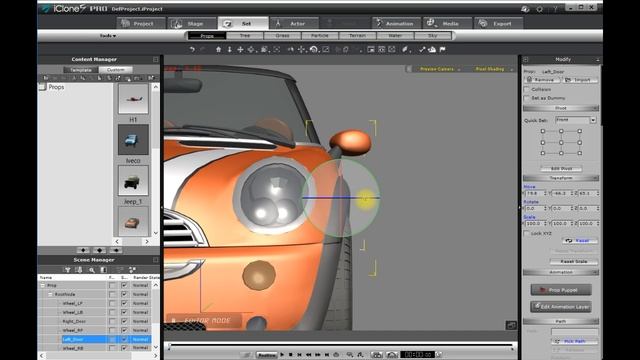Click the Play button in playback bar

(282, 355)
